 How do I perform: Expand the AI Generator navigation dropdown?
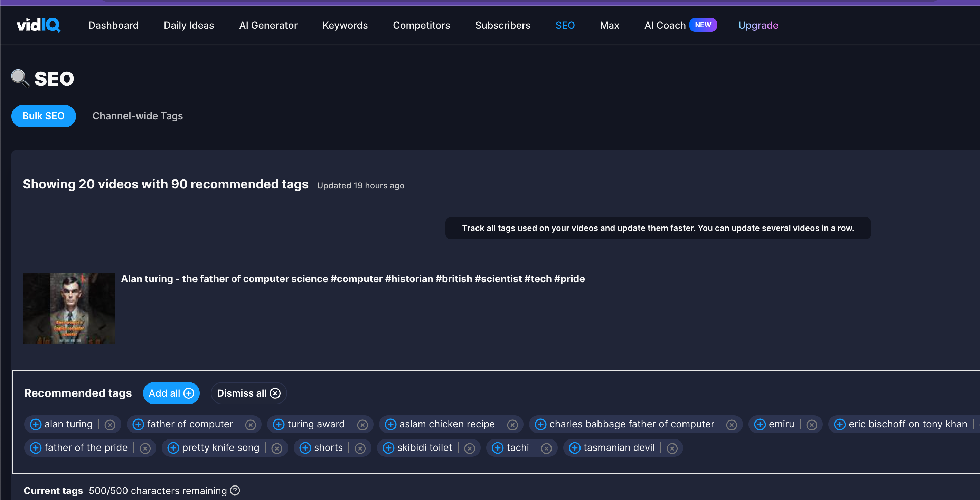(x=268, y=25)
